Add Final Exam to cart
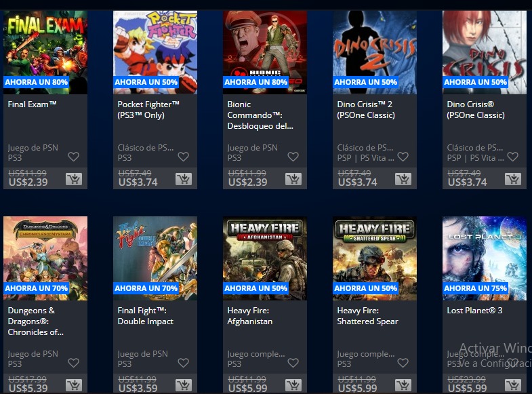 pyautogui.click(x=74, y=179)
